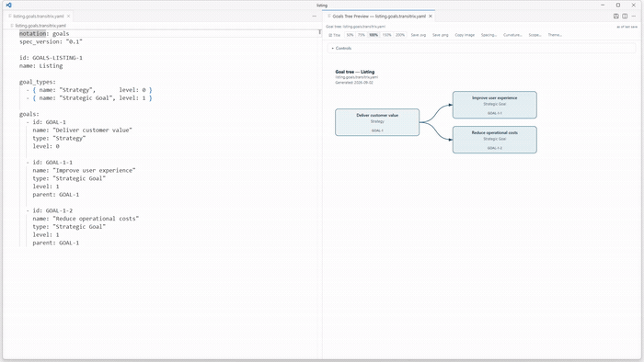The height and width of the screenshot is (362, 644).
Task: Click the "- id: GOAL-1-1" line
Action: [x=50, y=163]
